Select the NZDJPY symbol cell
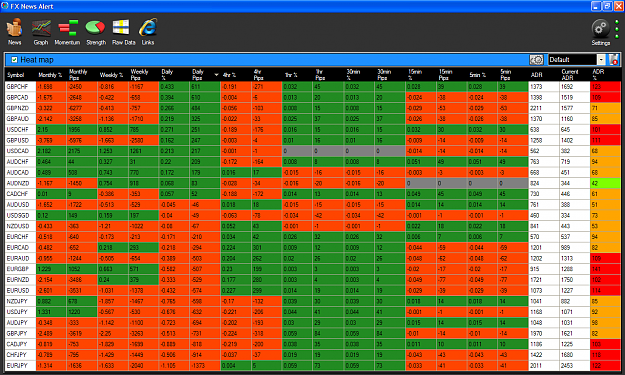Viewport: 625px width, 375px height. [20, 301]
